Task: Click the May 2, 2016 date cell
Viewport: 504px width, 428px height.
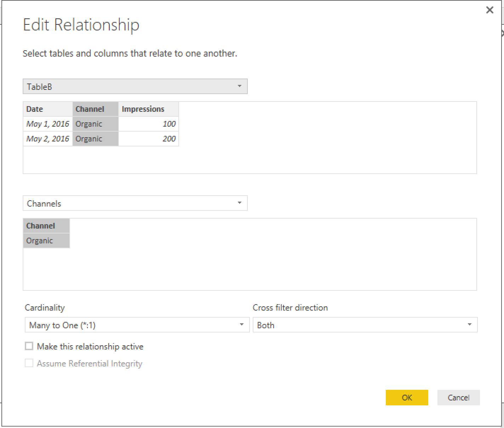Action: [48, 139]
